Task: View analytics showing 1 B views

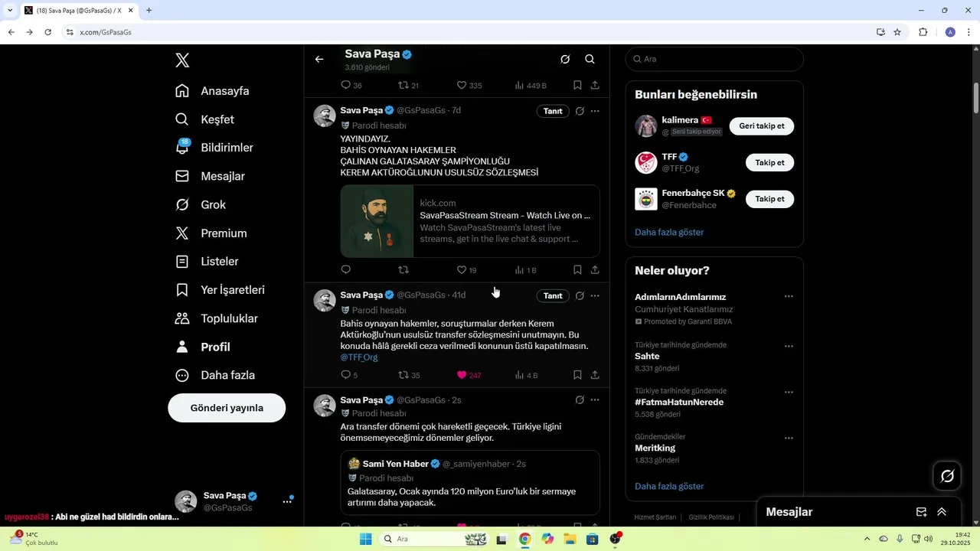Action: [x=526, y=270]
